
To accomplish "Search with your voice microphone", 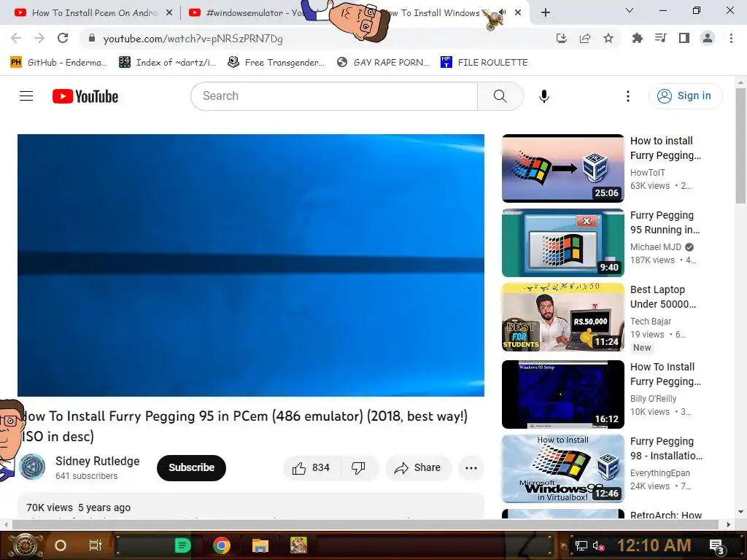I will click(x=544, y=96).
